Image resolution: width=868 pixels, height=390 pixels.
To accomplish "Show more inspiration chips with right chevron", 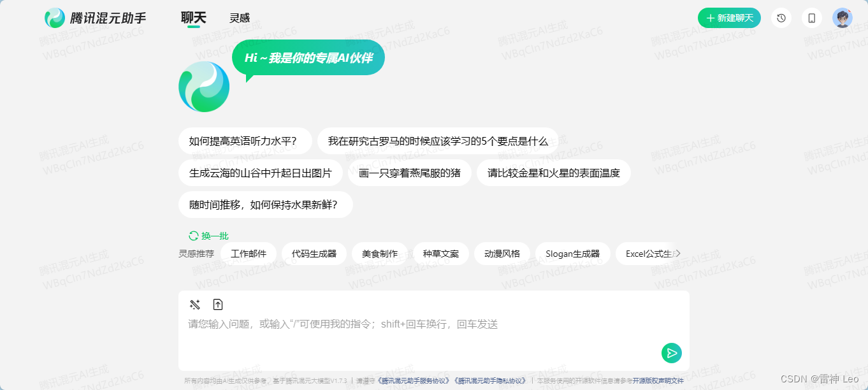I will pos(678,254).
